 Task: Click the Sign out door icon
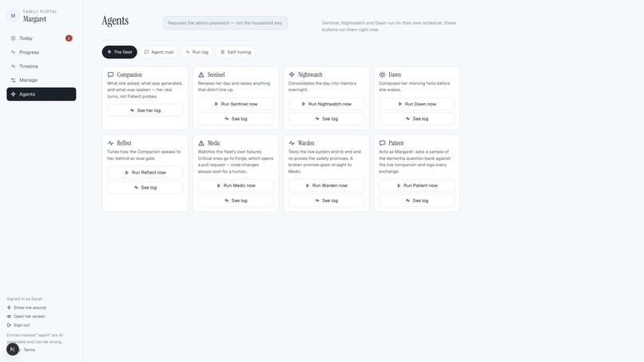[9, 325]
